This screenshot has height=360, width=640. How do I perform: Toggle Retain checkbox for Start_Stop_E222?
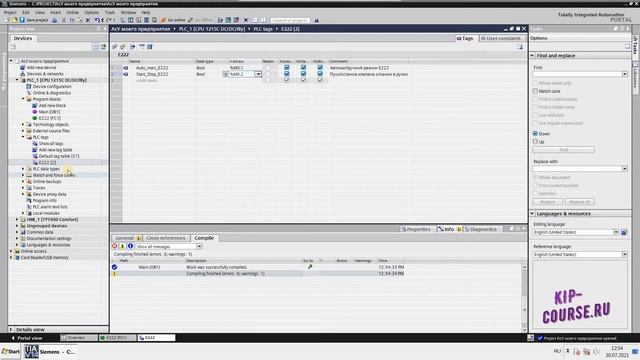coord(268,74)
